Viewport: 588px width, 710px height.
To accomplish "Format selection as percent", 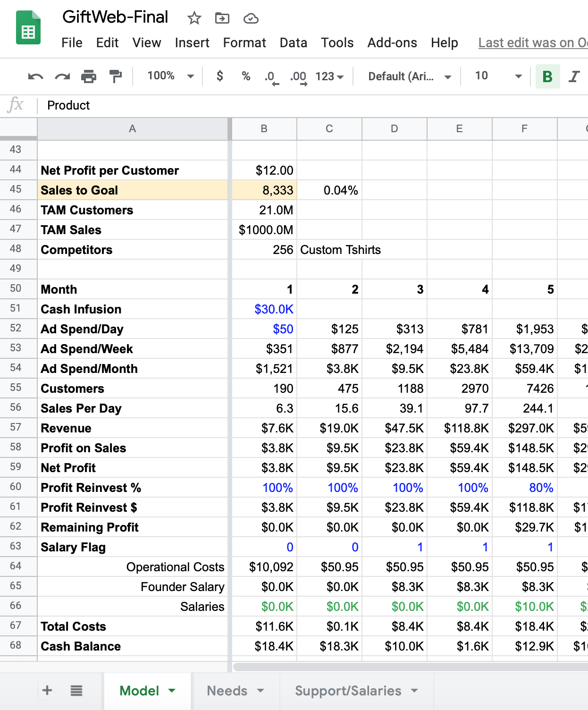I will pos(245,76).
